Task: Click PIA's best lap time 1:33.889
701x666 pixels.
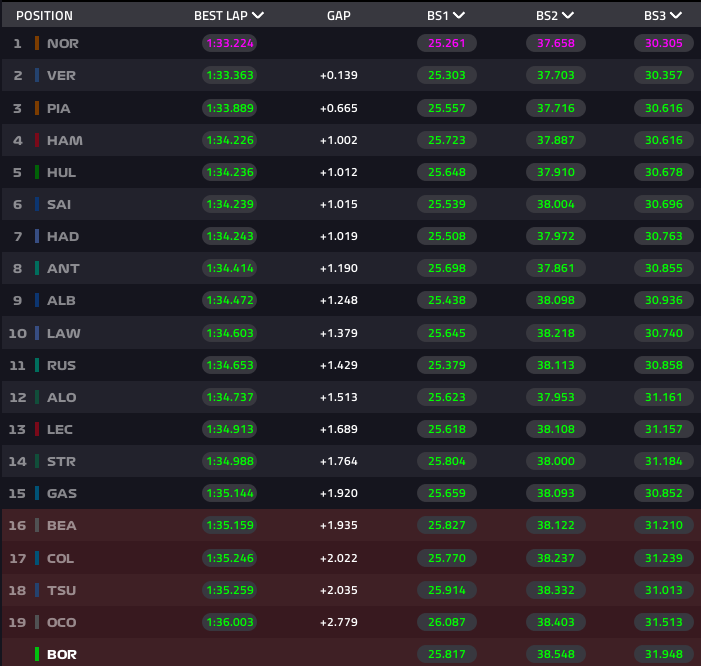Action: (229, 108)
